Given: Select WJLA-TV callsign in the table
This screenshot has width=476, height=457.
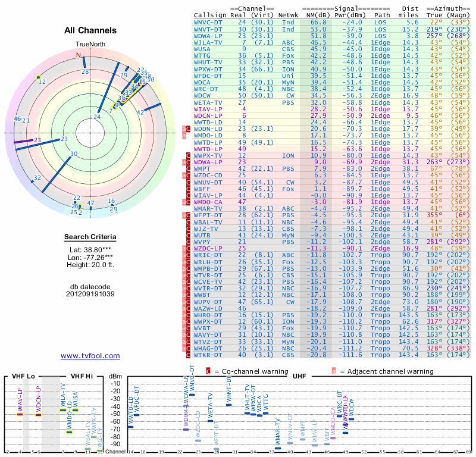Looking at the screenshot, I should pos(208,42).
